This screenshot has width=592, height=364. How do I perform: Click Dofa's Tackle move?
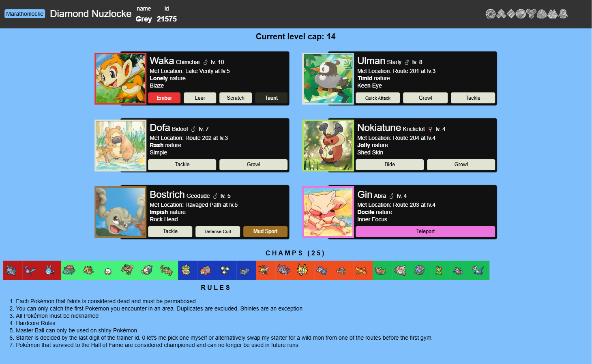[x=182, y=164]
